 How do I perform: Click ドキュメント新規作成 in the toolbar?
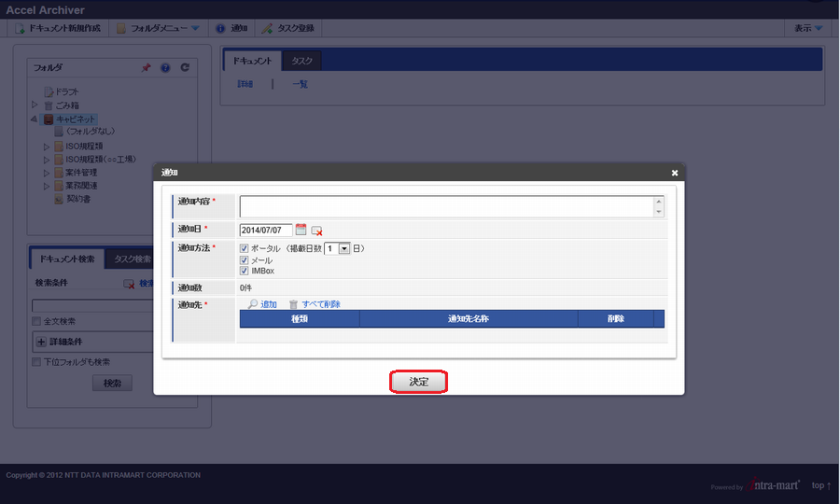coord(58,28)
